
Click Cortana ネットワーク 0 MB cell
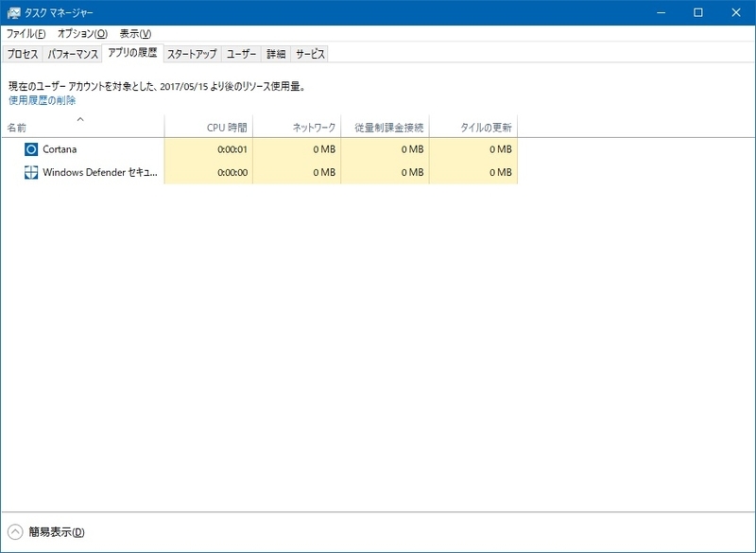(297, 149)
